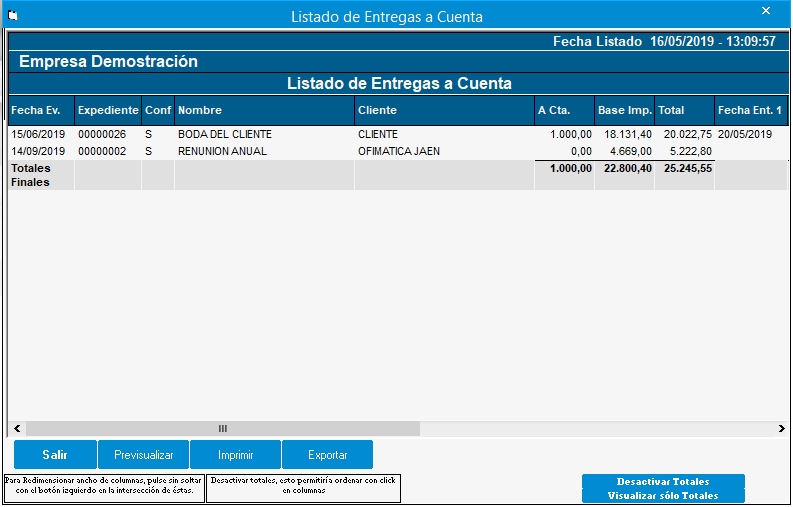Click the horizontal scrollbar left arrow
Viewport: 793px width, 507px height.
pos(17,429)
